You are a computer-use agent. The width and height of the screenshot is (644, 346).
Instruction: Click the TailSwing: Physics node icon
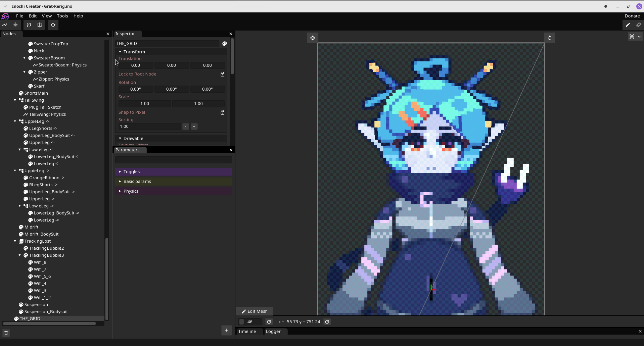pyautogui.click(x=26, y=114)
